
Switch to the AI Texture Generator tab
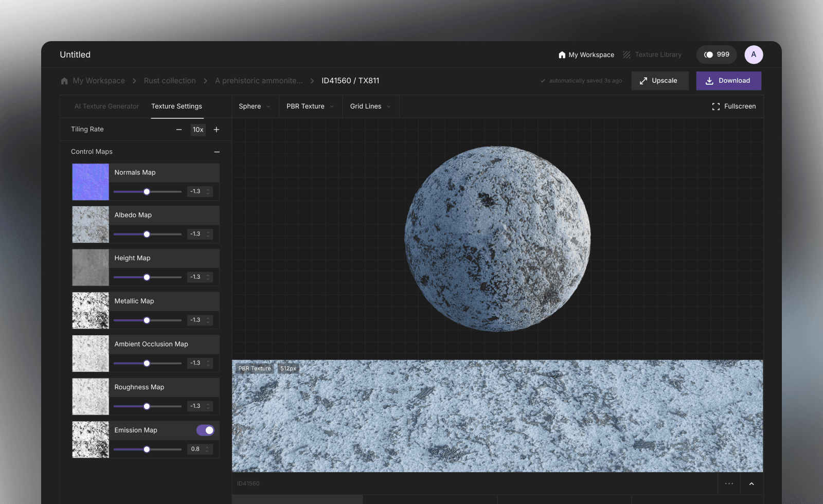point(106,106)
